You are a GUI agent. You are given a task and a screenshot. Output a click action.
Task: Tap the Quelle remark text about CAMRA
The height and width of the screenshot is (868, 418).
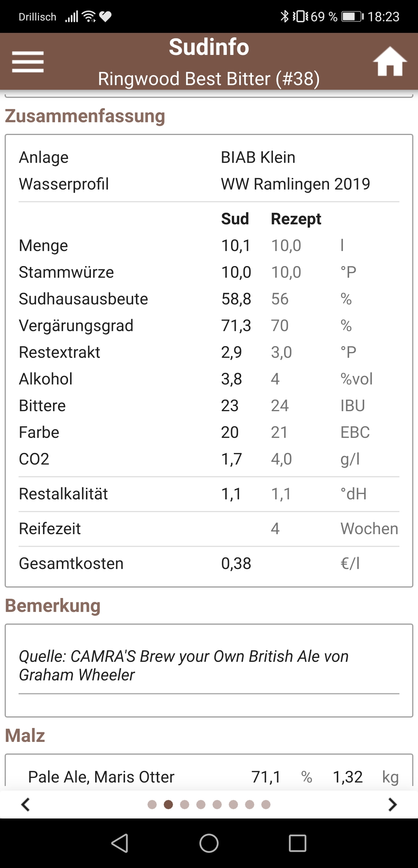[x=184, y=665]
